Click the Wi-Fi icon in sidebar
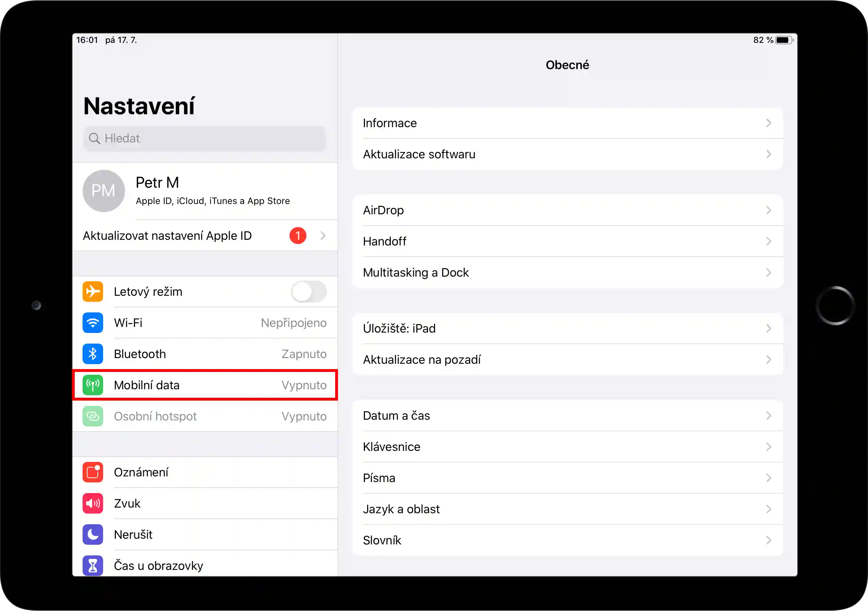The image size is (868, 611). [x=92, y=323]
